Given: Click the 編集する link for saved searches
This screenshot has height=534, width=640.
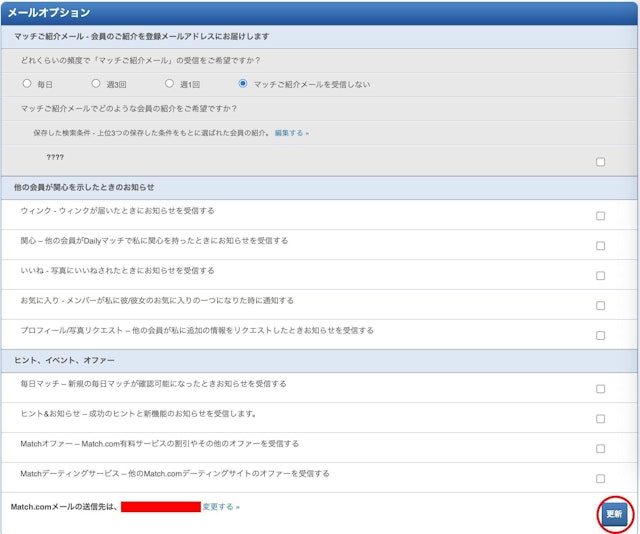Looking at the screenshot, I should (291, 132).
